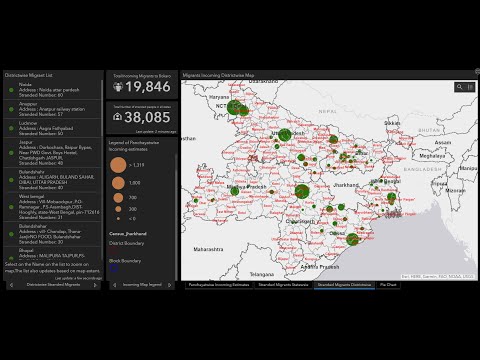Screen dimensions: 480x360
Task: Click the legend panel vertical scrollbar
Action: coord(176,217)
